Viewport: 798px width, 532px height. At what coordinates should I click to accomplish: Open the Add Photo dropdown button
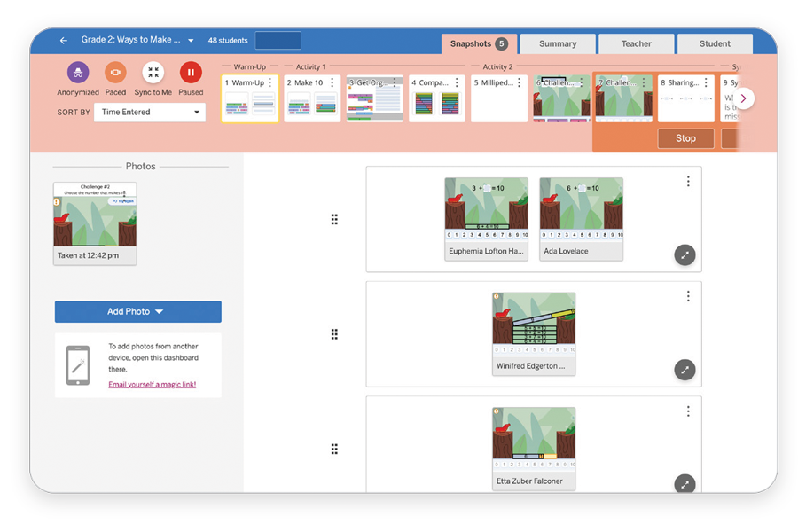[x=137, y=311]
